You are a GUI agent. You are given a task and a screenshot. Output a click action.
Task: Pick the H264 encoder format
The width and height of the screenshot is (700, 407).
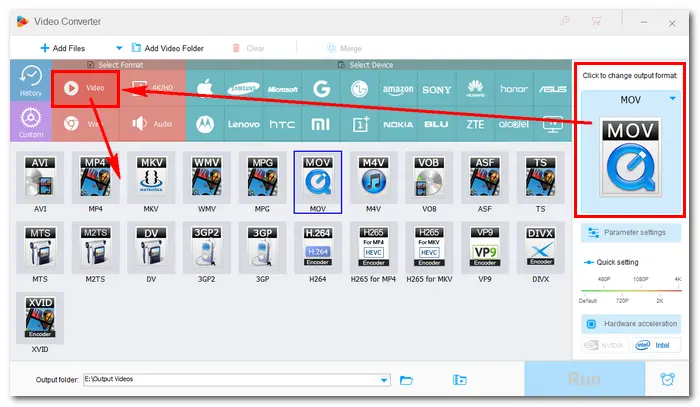(318, 248)
